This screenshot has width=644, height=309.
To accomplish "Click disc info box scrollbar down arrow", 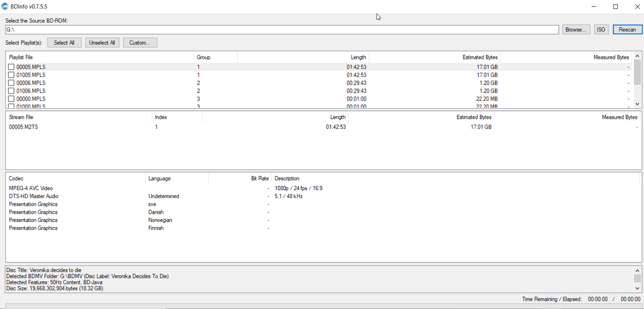I will click(x=637, y=288).
